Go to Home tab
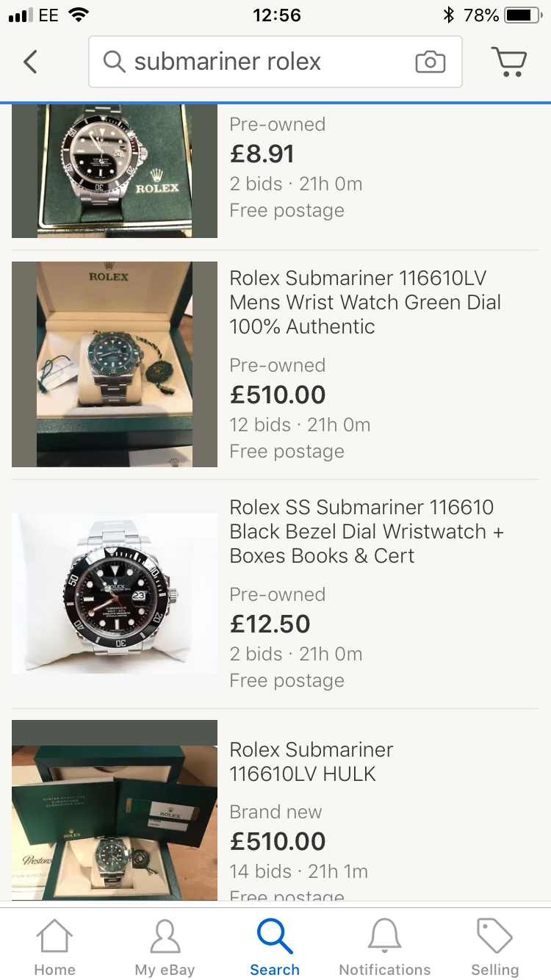Screen dimensions: 551x980 coord(55,946)
